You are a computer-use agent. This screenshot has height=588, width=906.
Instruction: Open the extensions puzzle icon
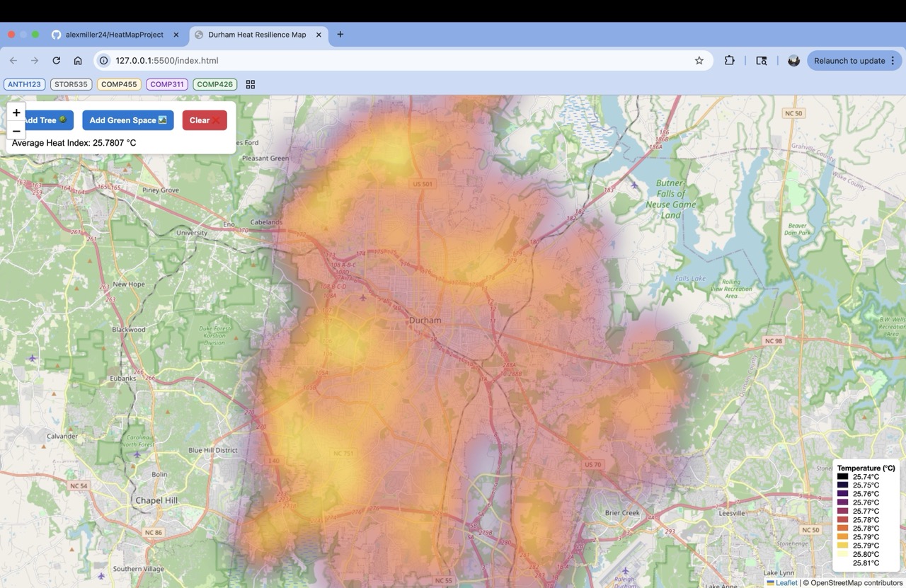pos(729,61)
